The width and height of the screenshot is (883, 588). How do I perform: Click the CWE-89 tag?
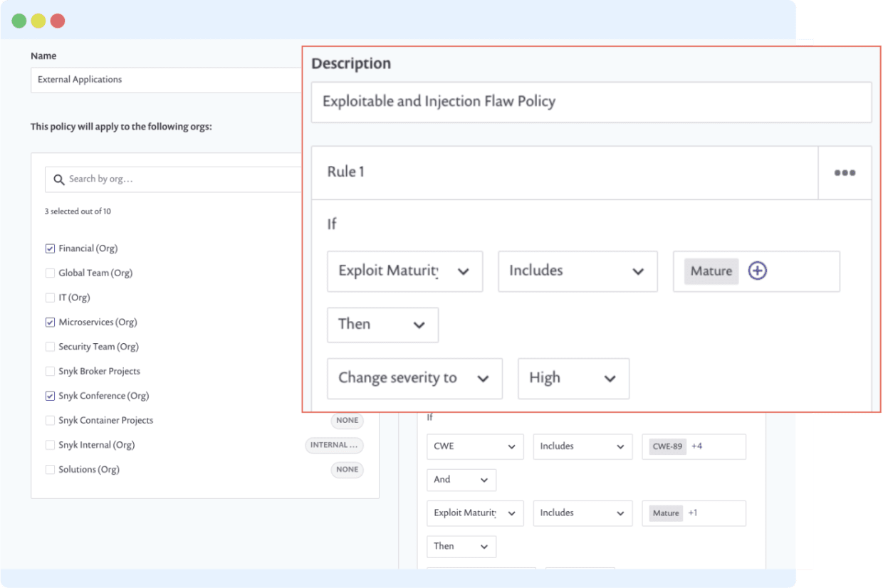tap(667, 447)
